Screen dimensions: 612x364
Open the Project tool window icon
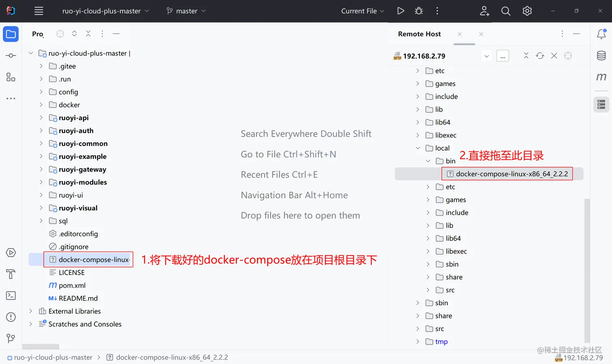pyautogui.click(x=11, y=34)
